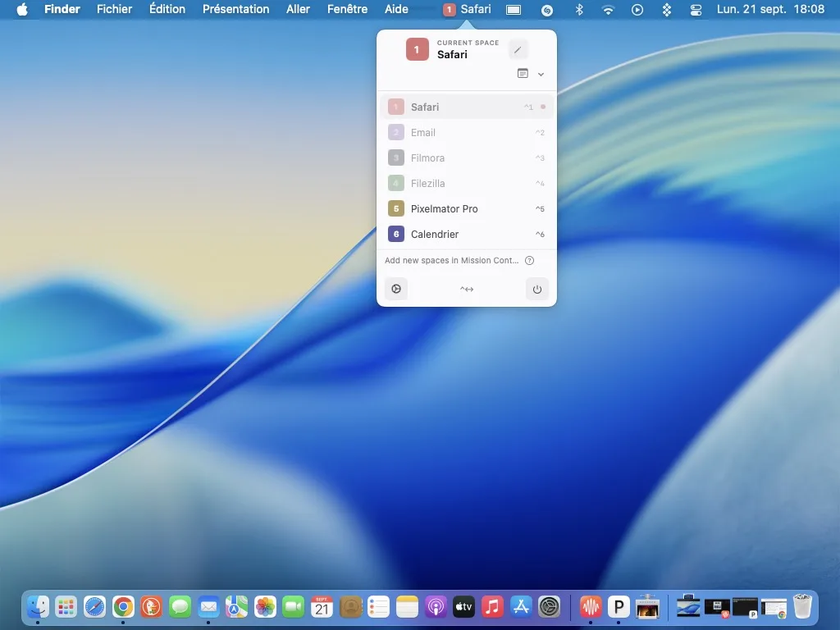This screenshot has width=840, height=630.
Task: Open Messages from the Dock
Action: [180, 606]
